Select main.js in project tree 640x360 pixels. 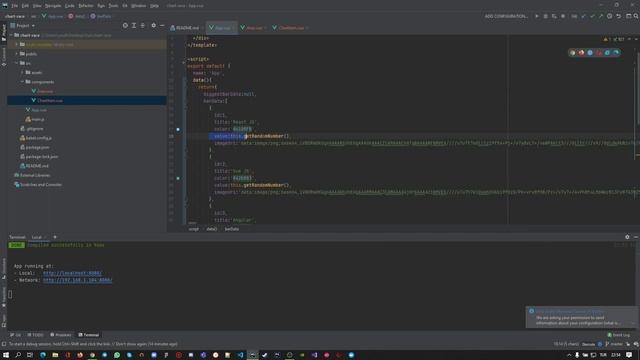[38, 119]
